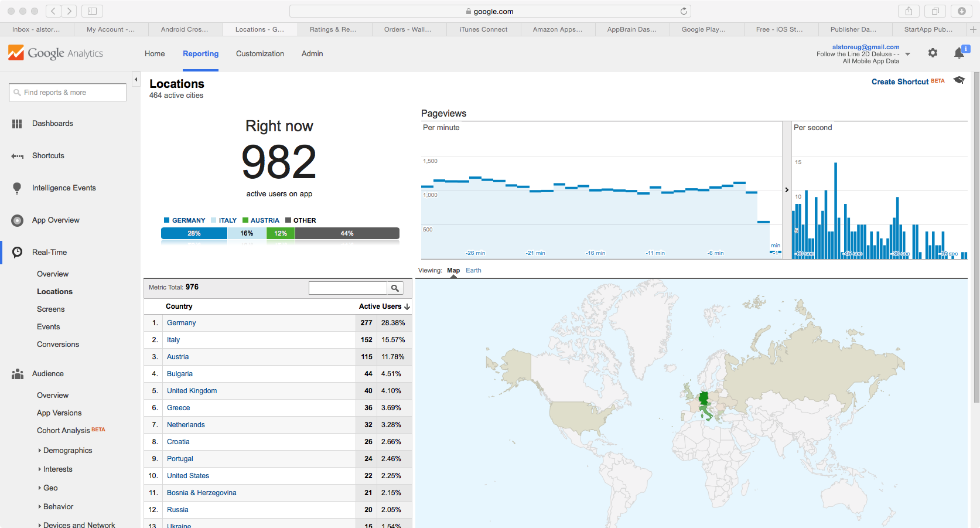Open the account selector dropdown arrow
The height and width of the screenshot is (528, 980).
pyautogui.click(x=908, y=54)
